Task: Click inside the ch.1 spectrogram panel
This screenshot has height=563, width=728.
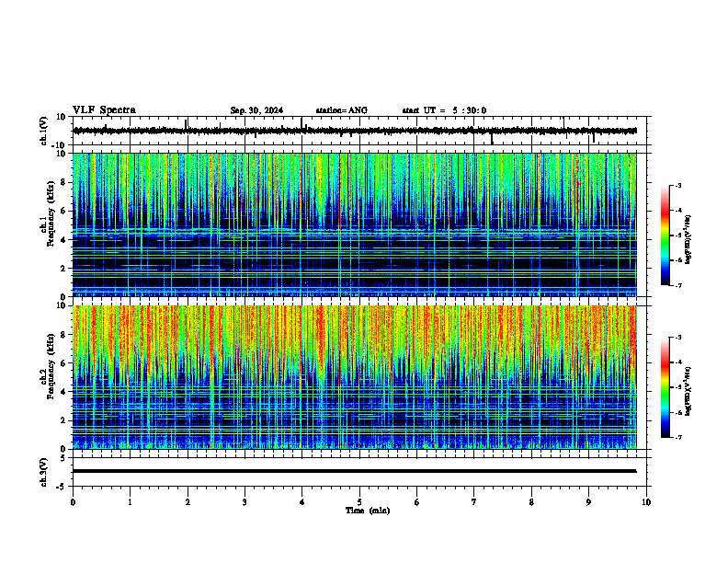Action: tap(355, 224)
